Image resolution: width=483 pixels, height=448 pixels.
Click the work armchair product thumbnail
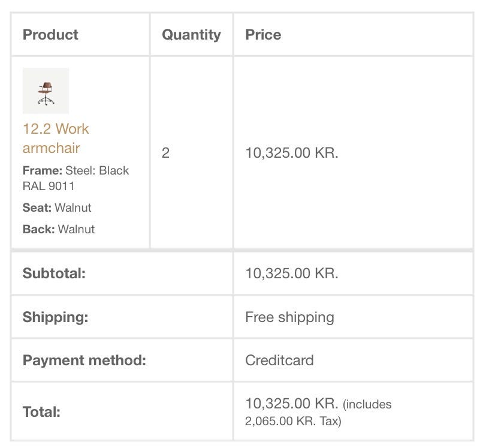[x=46, y=91]
